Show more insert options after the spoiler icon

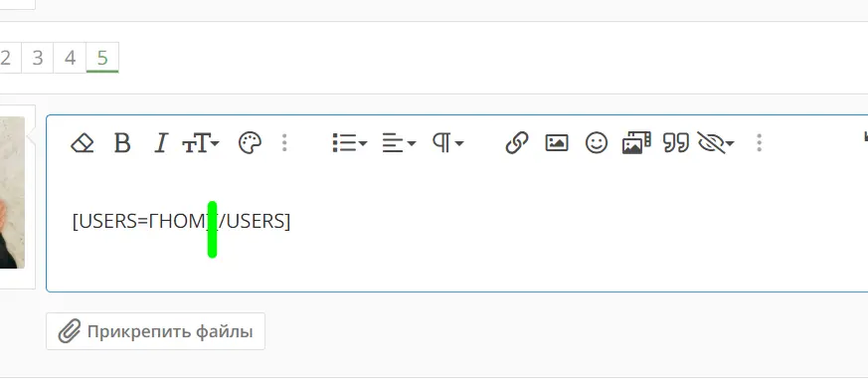click(x=760, y=143)
